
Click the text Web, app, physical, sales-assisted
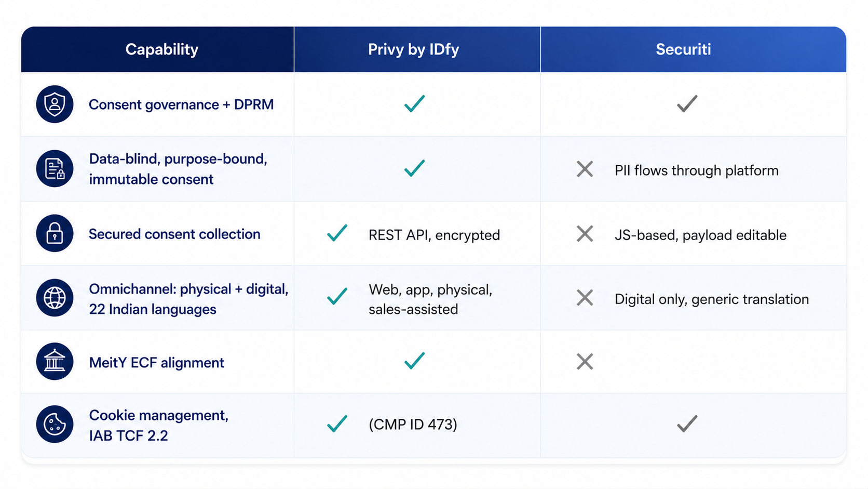pos(430,299)
